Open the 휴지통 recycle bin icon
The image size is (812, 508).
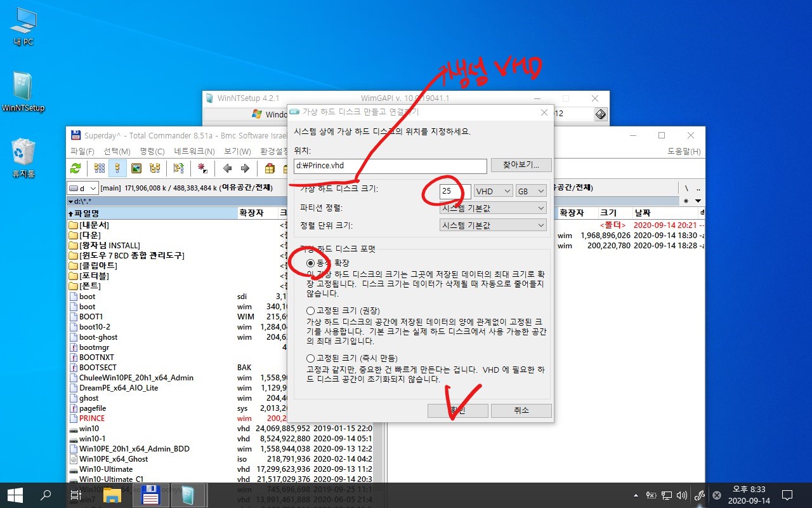click(x=23, y=159)
